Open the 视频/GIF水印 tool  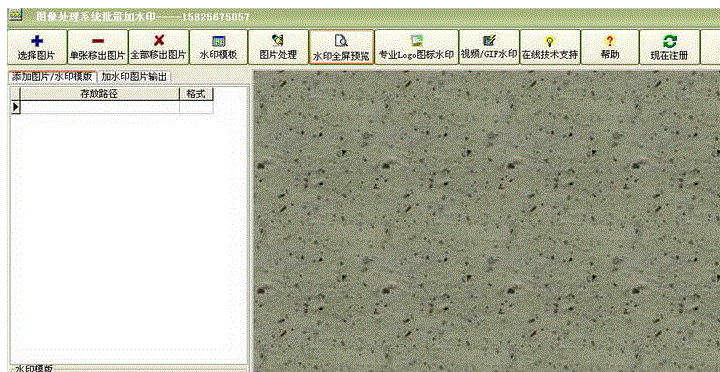click(489, 47)
